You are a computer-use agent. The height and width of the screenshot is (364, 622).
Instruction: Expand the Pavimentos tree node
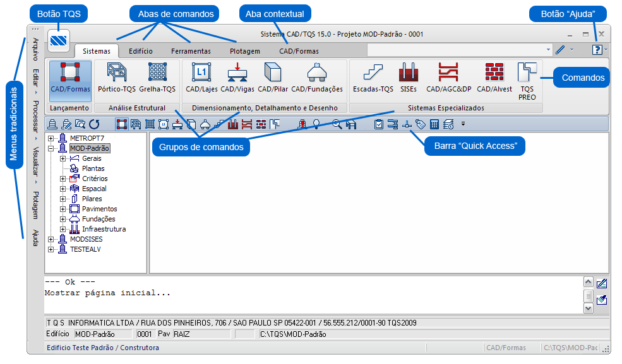(x=63, y=209)
